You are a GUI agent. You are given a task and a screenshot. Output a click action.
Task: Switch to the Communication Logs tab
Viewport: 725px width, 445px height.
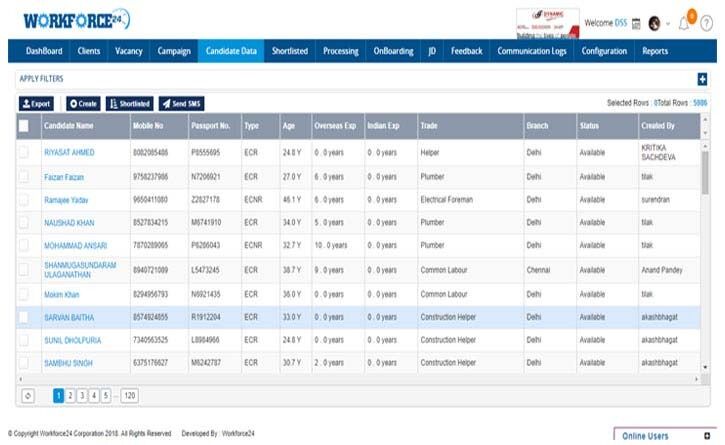coord(532,51)
